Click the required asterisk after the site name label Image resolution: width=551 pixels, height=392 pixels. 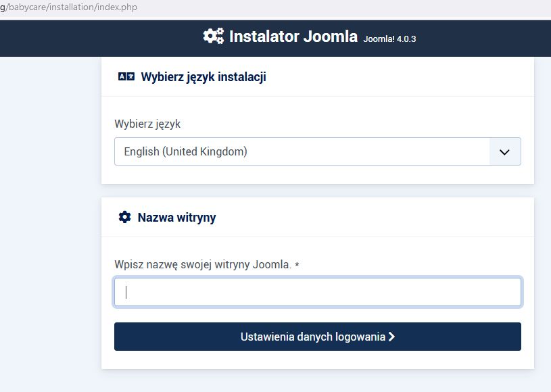pyautogui.click(x=297, y=265)
